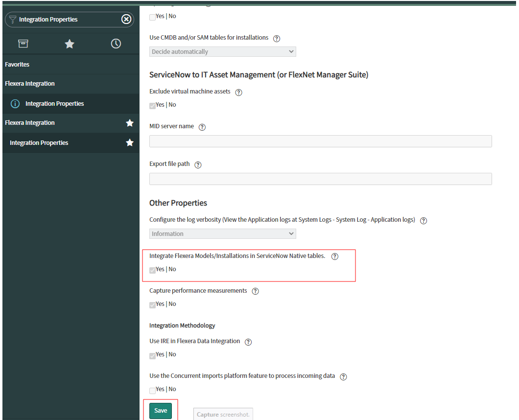Open help for MID server name
The height and width of the screenshot is (420, 519).
click(202, 127)
